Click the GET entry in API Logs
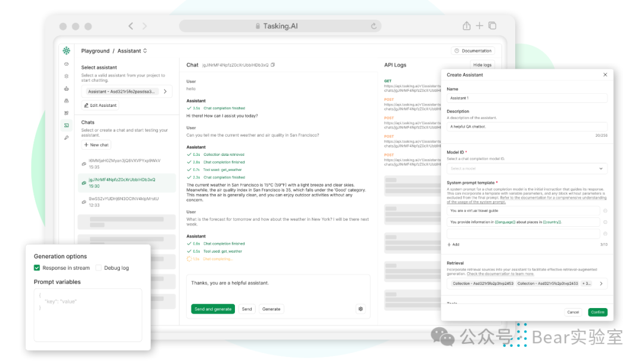The image size is (644, 363). pos(412,86)
